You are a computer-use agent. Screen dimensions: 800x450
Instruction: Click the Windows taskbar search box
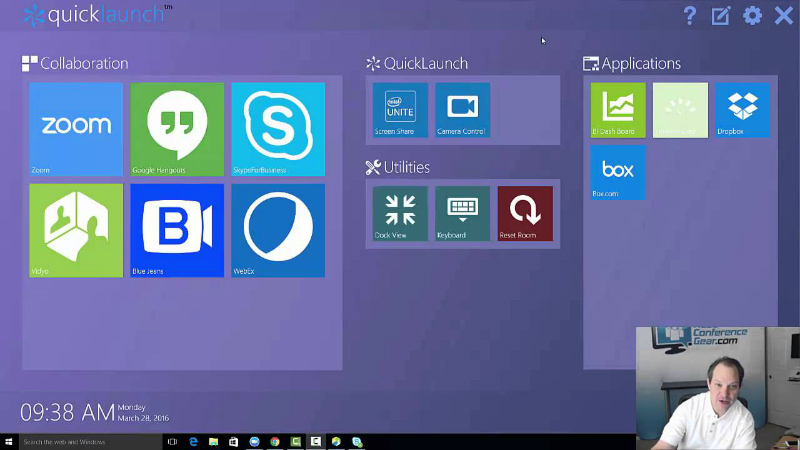[90, 441]
